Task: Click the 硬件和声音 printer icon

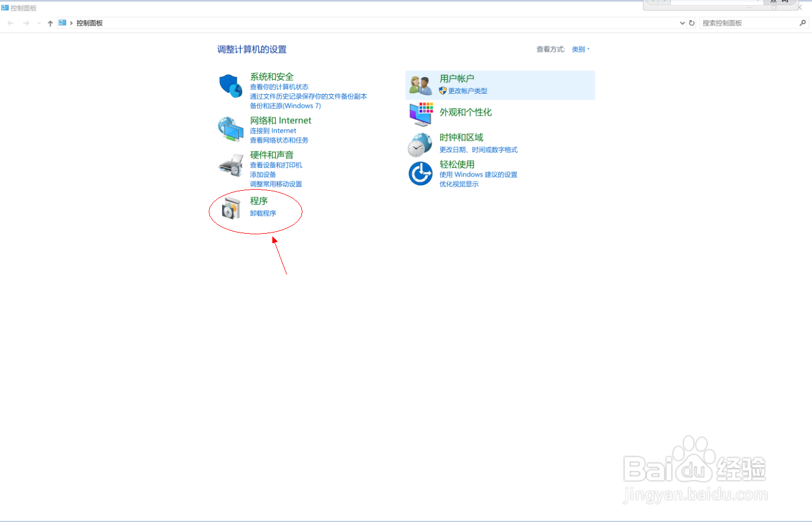Action: click(230, 165)
